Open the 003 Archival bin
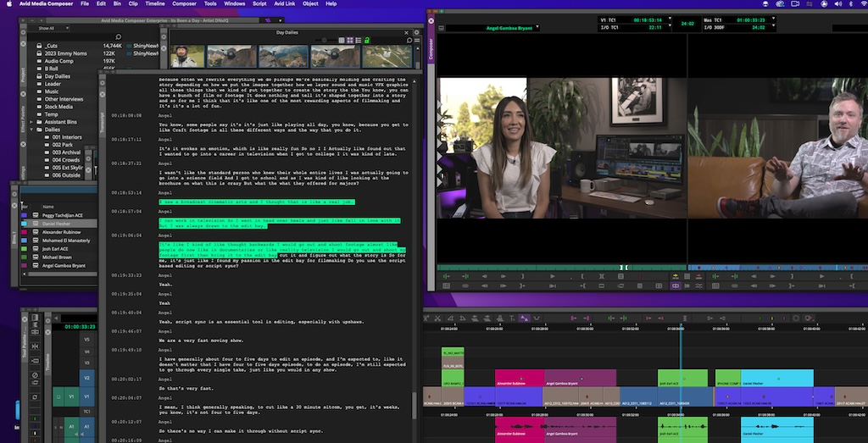The height and width of the screenshot is (443, 868). coord(66,152)
